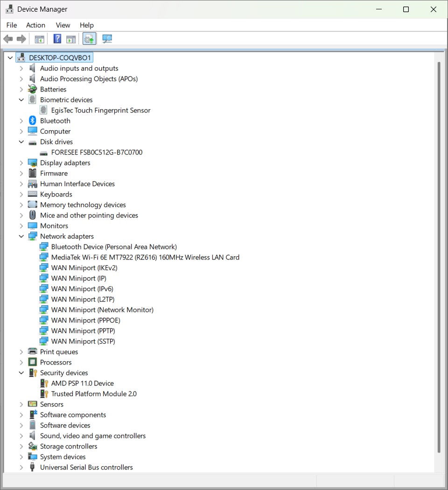Collapse the Network adapters category
Screen dimensions: 448x490
click(x=21, y=236)
